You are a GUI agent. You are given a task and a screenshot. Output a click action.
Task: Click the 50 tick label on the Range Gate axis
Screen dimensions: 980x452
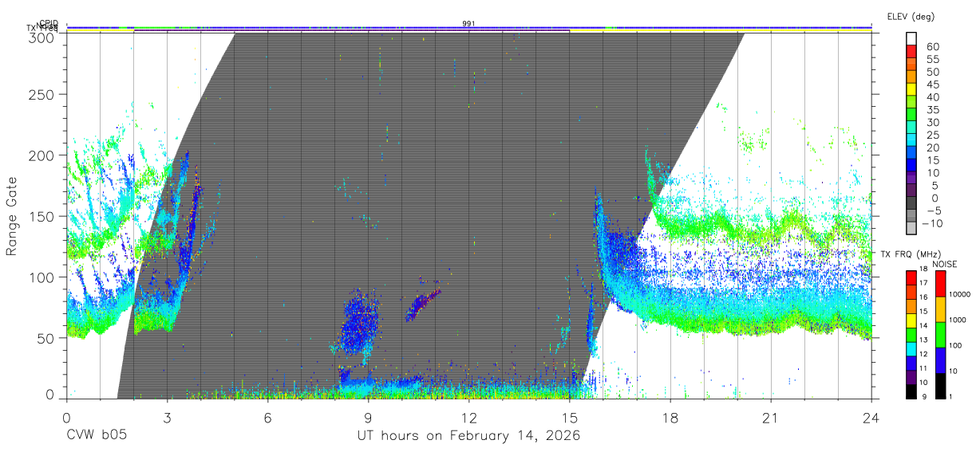coord(45,338)
